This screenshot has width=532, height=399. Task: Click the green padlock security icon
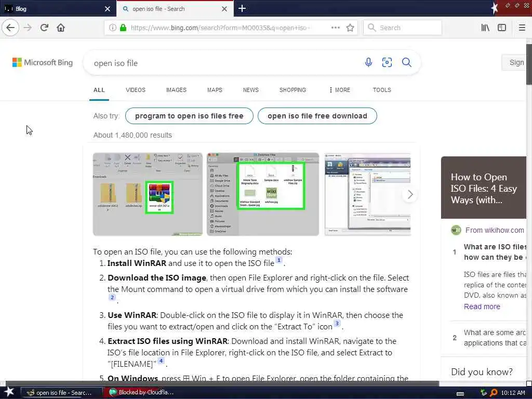(x=123, y=28)
